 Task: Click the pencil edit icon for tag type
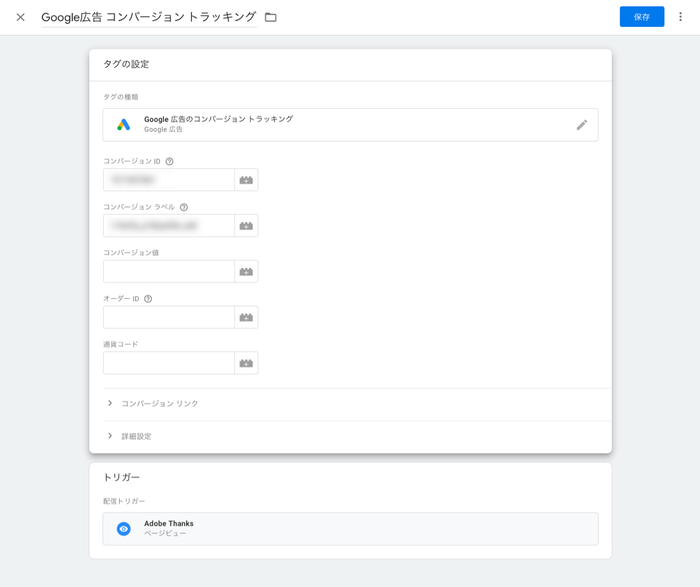tap(582, 125)
